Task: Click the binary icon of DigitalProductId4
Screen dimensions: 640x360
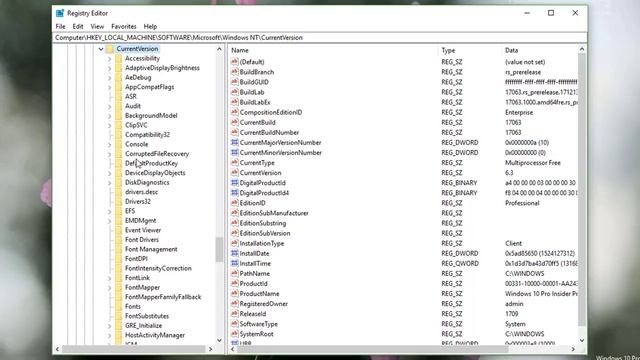Action: point(234,193)
